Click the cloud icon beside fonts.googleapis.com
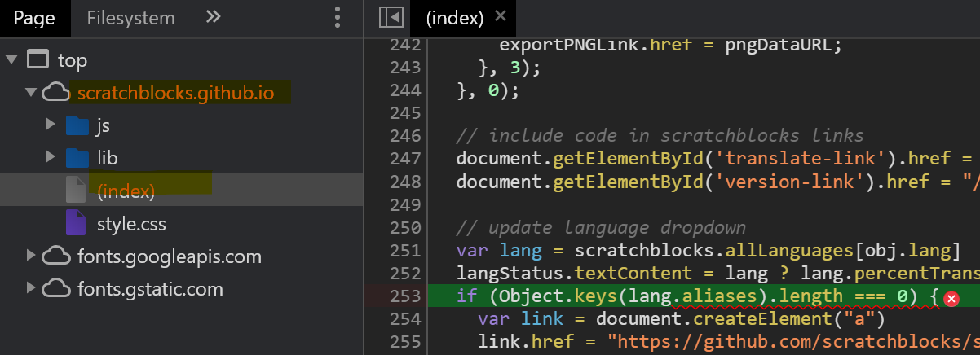 point(55,256)
